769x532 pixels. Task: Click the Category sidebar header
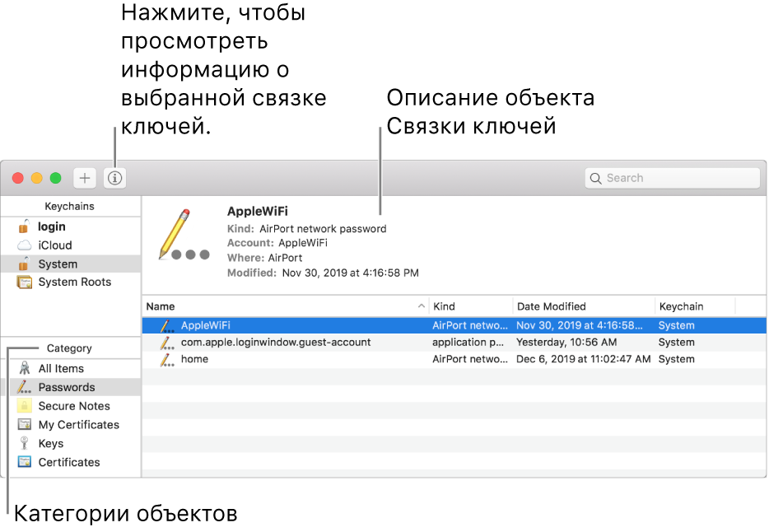[x=69, y=348]
